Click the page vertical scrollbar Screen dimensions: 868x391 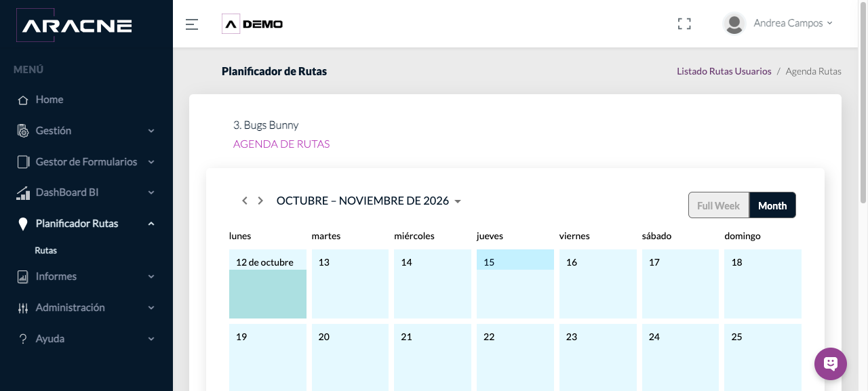(x=863, y=102)
